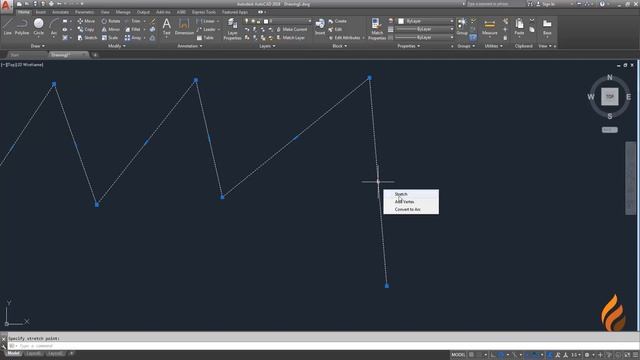Click the Rotate tool

pos(111,21)
